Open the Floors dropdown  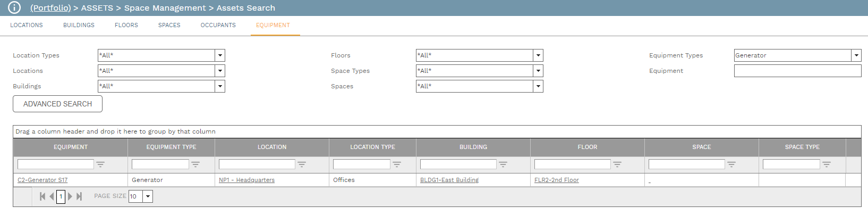538,55
